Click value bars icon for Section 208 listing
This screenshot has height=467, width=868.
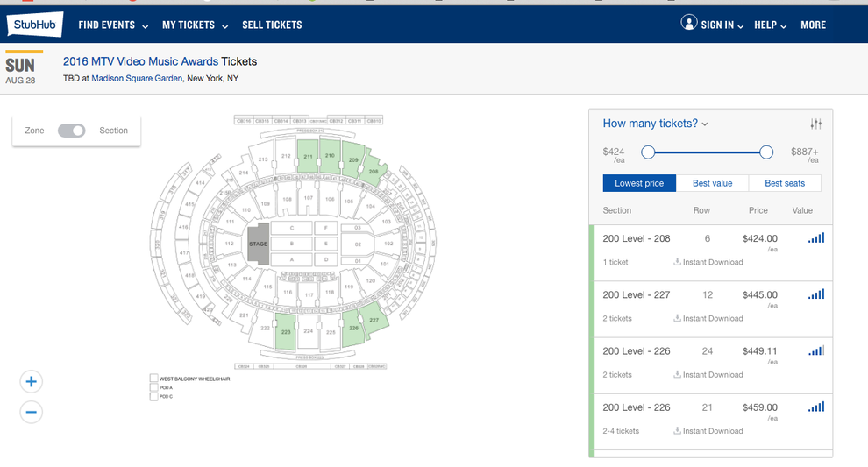(x=815, y=238)
